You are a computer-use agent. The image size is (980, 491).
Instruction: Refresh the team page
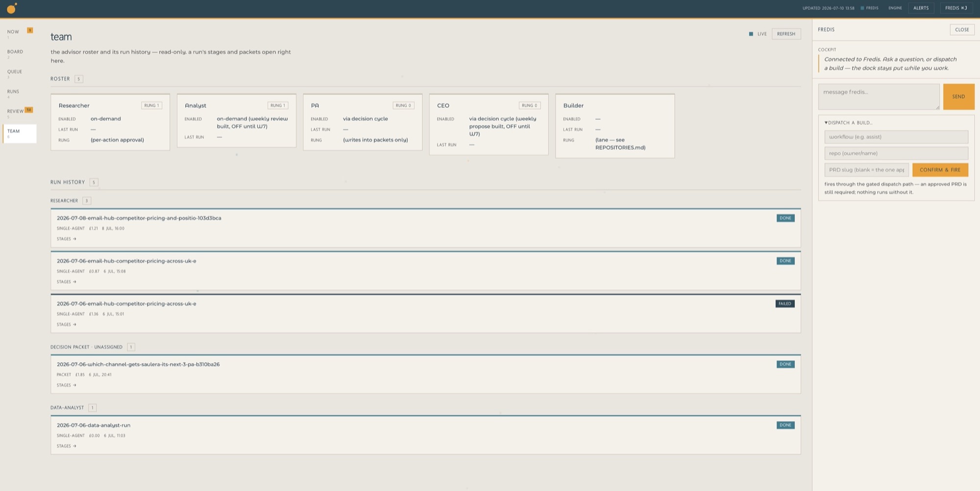786,34
